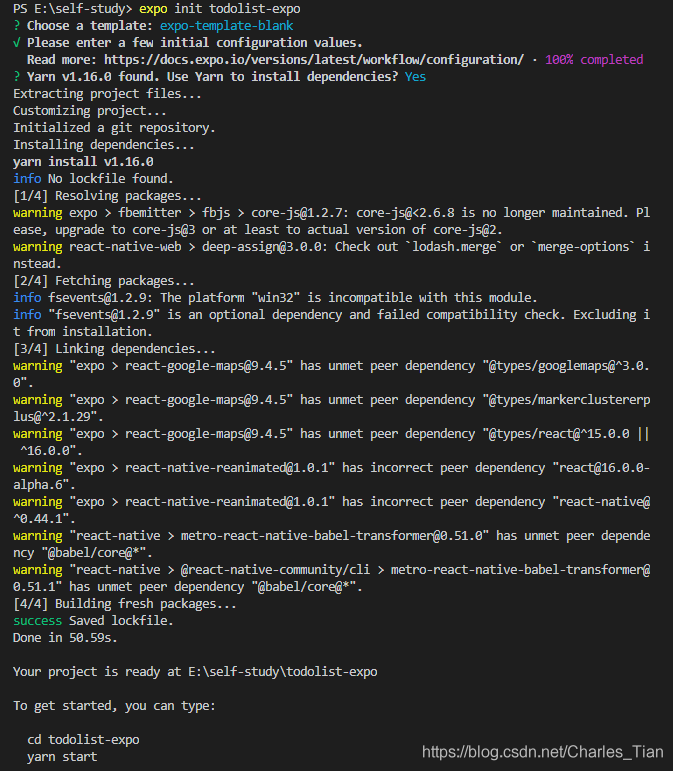Click the docs.expo.io configuration URL
The width and height of the screenshot is (673, 771).
pyautogui.click(x=314, y=60)
